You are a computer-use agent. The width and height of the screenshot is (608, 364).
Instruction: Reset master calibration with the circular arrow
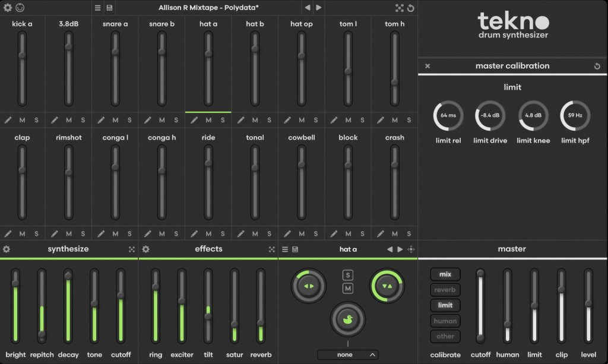597,66
